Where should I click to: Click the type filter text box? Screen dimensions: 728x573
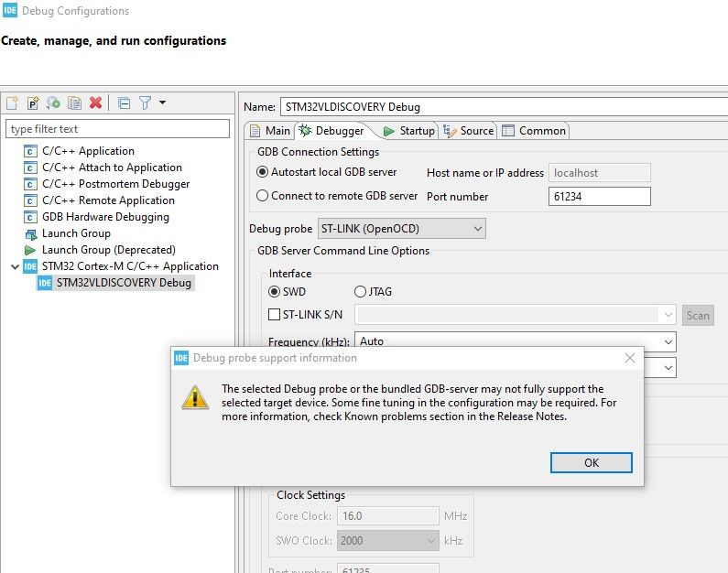[x=117, y=128]
